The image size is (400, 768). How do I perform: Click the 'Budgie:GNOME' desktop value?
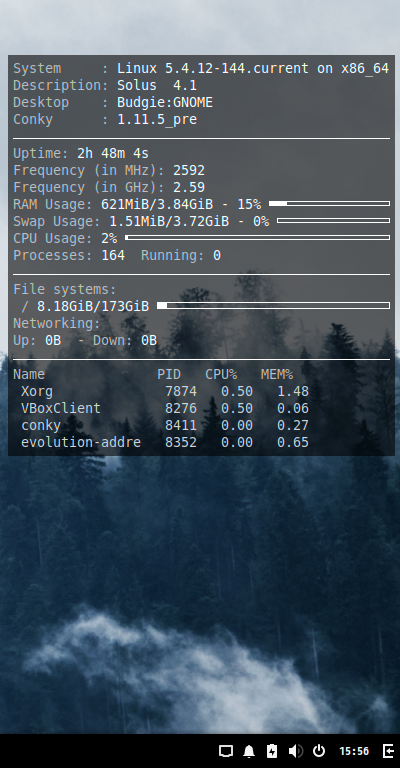click(165, 102)
